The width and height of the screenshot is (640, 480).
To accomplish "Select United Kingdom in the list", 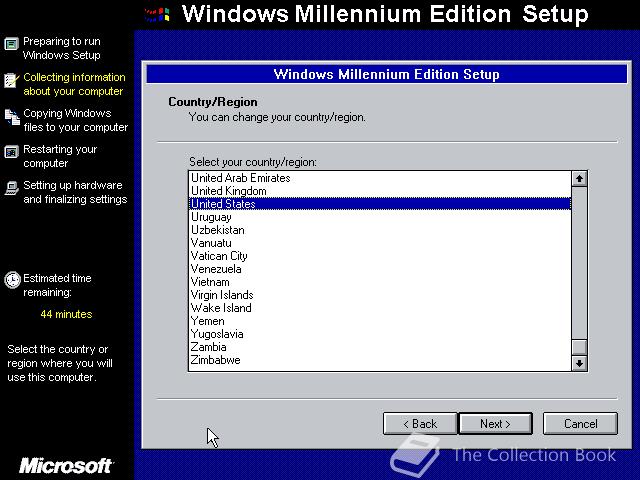I will click(380, 191).
